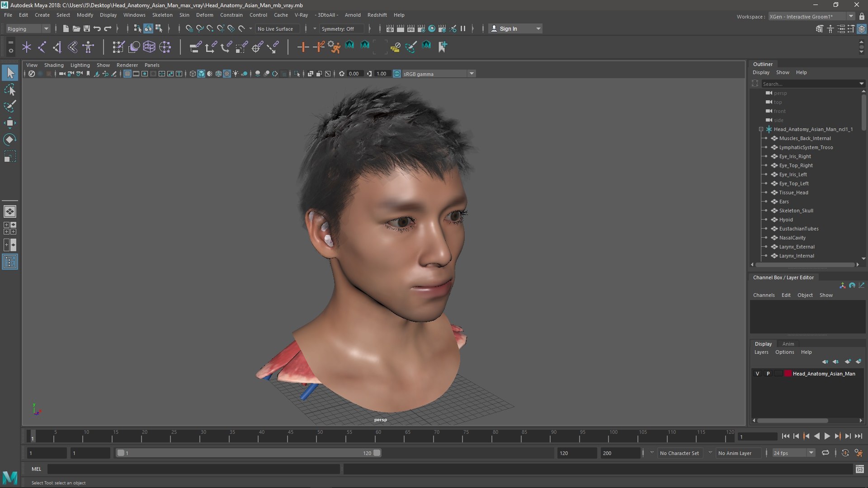This screenshot has width=868, height=488.
Task: Toggle P playback for Head_Anatomy_Asian_Man layer
Action: click(x=768, y=374)
